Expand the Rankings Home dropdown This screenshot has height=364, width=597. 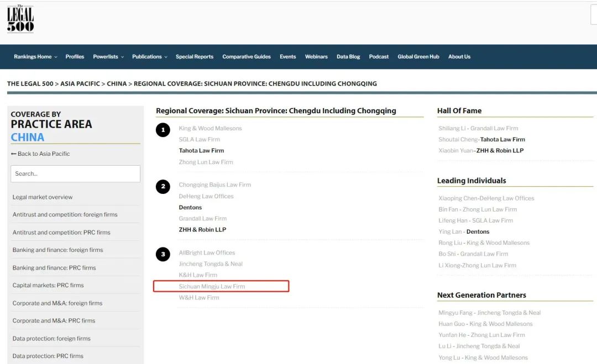[35, 57]
